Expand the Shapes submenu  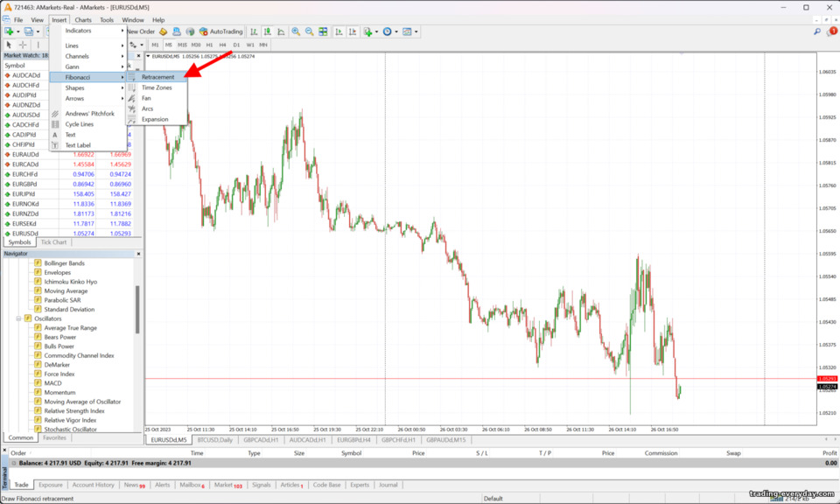click(x=87, y=87)
